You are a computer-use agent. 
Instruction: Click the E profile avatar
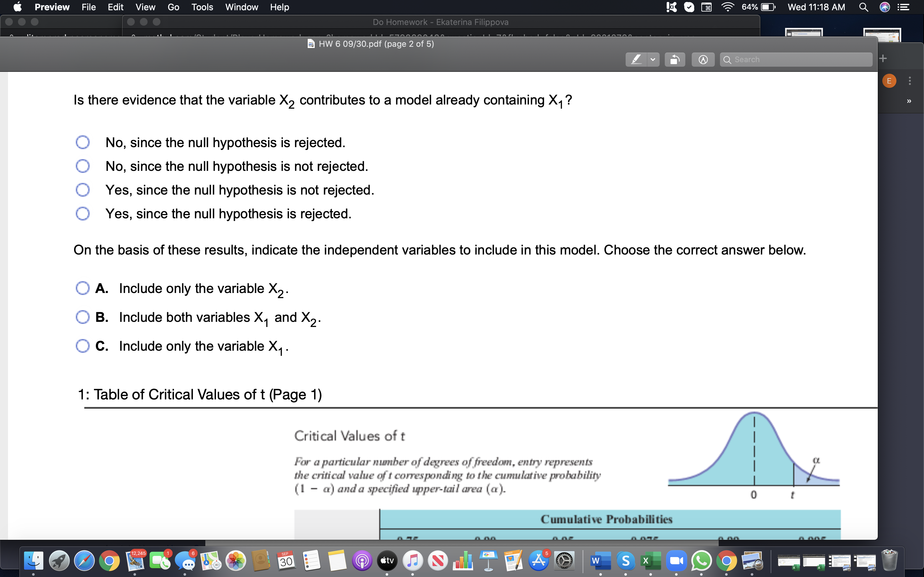coord(890,80)
